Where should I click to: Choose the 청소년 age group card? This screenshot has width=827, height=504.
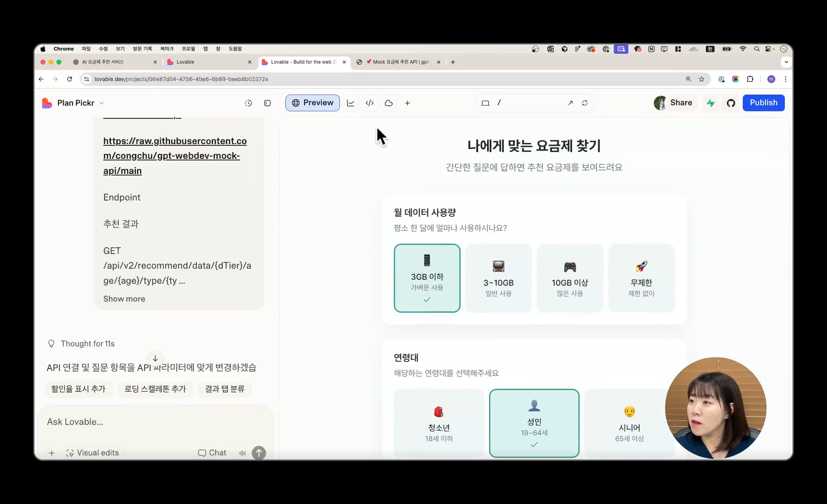point(439,423)
